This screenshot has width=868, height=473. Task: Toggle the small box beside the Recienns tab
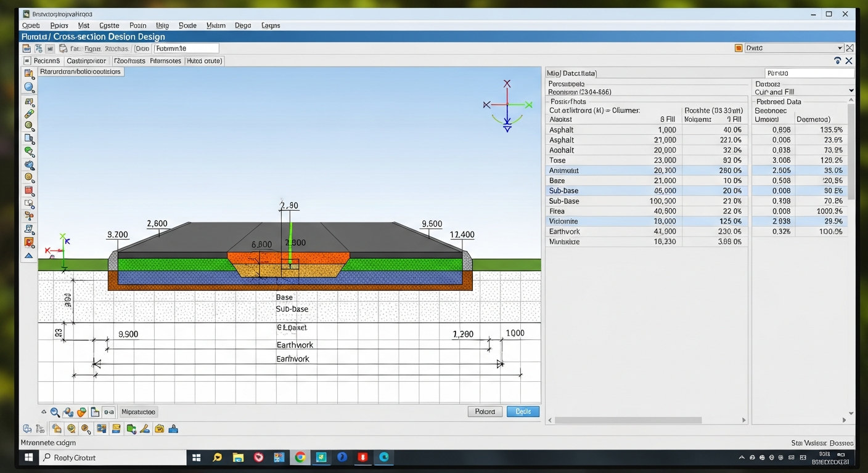coord(27,61)
